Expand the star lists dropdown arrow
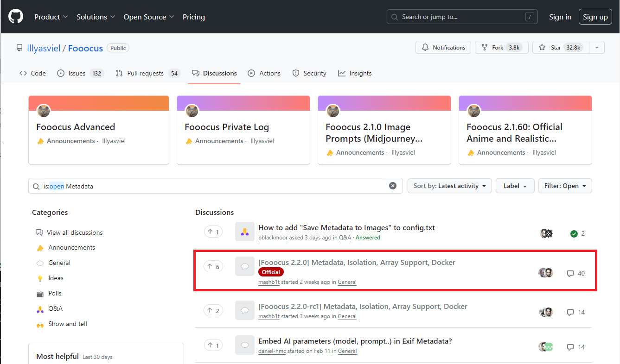Viewport: 620px width, 364px height. pyautogui.click(x=597, y=47)
